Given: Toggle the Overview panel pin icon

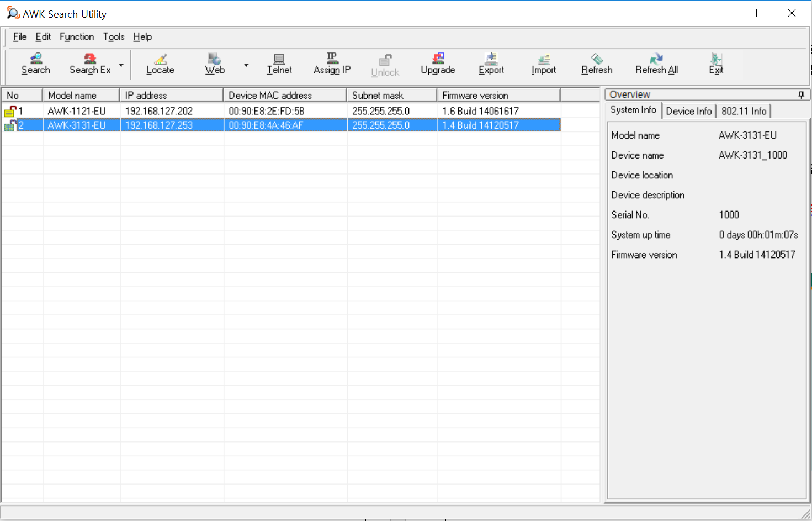Looking at the screenshot, I should [x=801, y=95].
